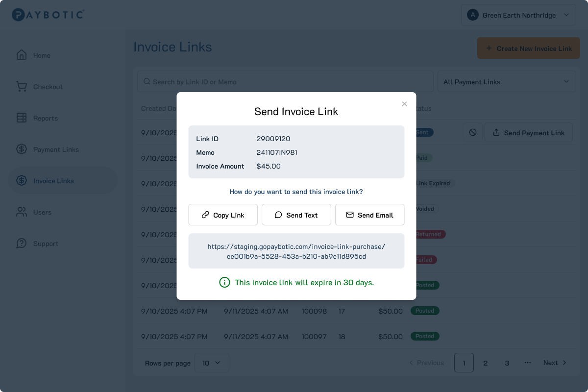Click the Reports table icon
588x392 pixels.
point(22,118)
